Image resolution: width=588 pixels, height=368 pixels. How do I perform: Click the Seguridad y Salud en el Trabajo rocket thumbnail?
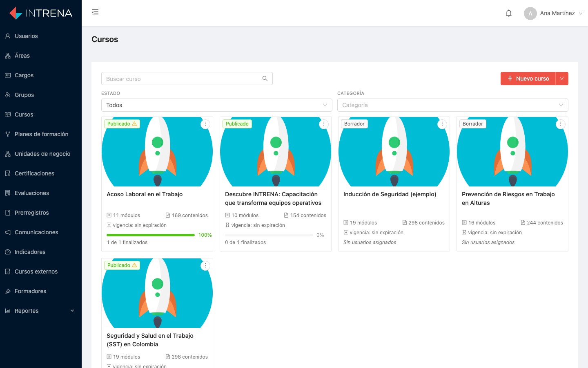[157, 293]
